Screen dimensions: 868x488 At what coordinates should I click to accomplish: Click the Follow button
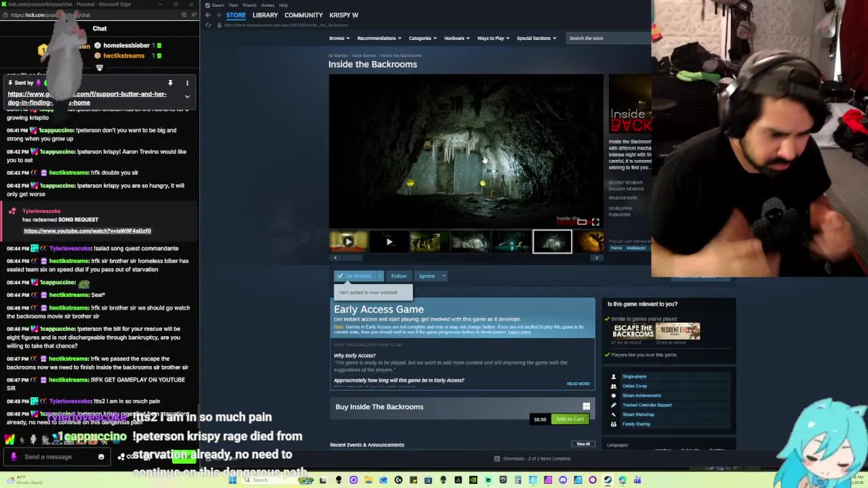pyautogui.click(x=399, y=276)
